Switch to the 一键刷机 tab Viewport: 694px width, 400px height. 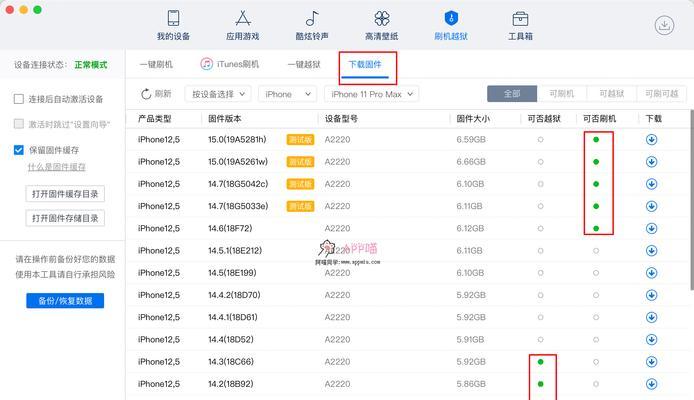tap(156, 65)
